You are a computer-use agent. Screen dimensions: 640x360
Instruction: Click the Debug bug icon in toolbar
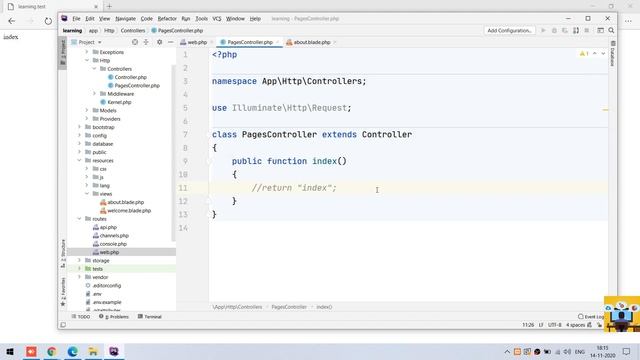[554, 31]
